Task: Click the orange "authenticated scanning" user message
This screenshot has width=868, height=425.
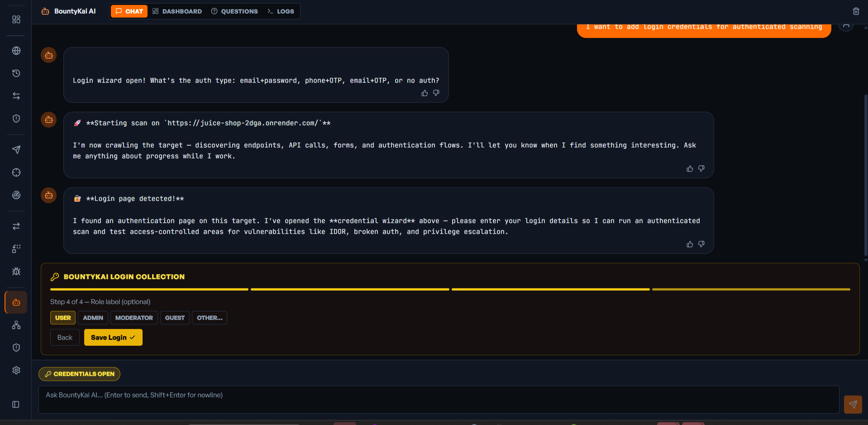Action: [704, 29]
